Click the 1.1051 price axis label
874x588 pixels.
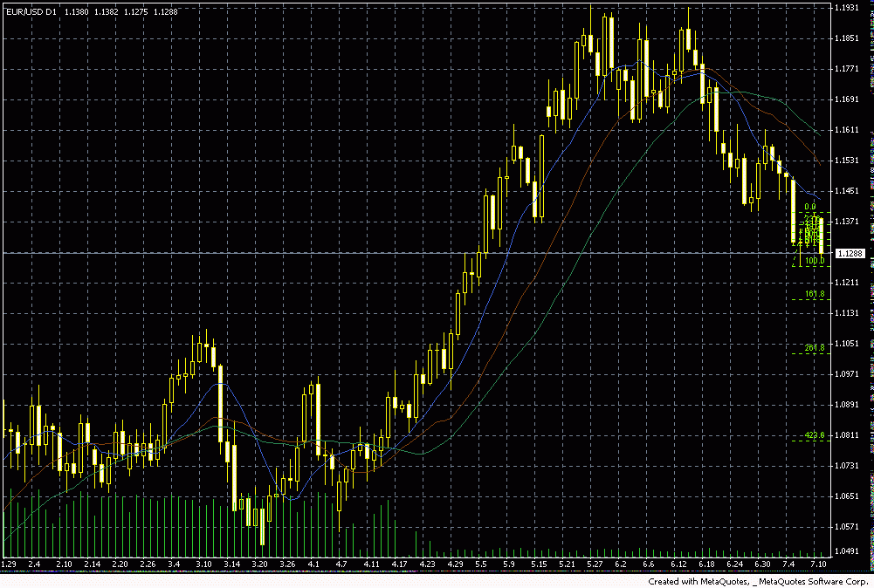click(x=847, y=344)
